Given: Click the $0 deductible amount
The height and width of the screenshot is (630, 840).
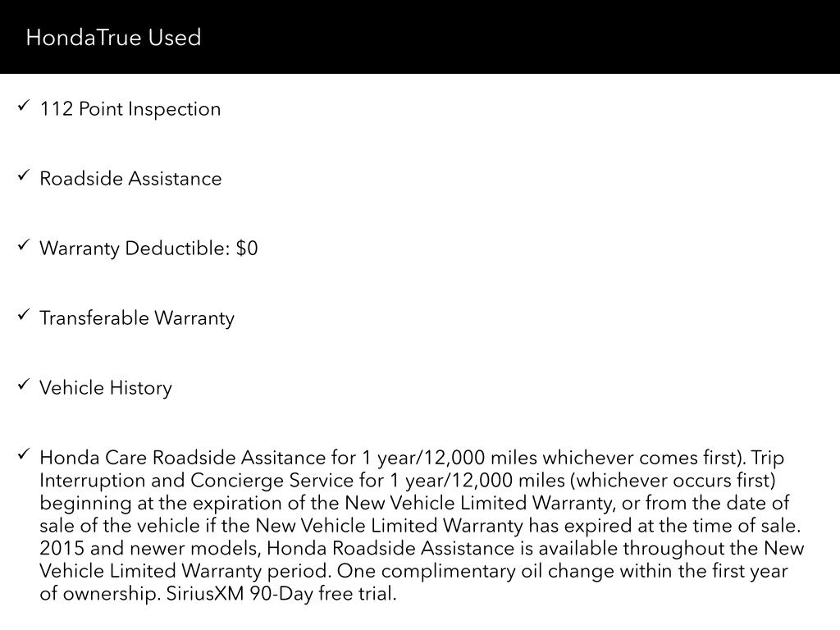Looking at the screenshot, I should (247, 249).
